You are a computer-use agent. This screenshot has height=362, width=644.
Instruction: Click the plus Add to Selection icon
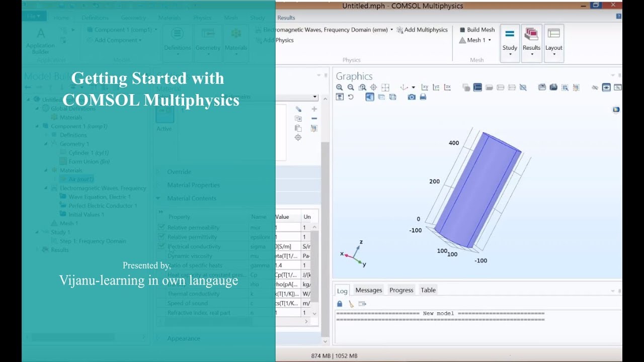click(x=314, y=109)
